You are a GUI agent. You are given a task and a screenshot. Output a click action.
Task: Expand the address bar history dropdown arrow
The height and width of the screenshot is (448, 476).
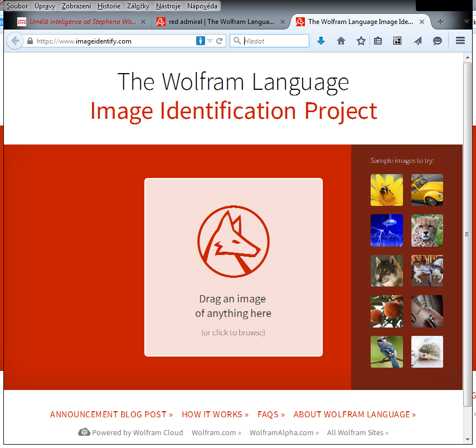pyautogui.click(x=210, y=41)
